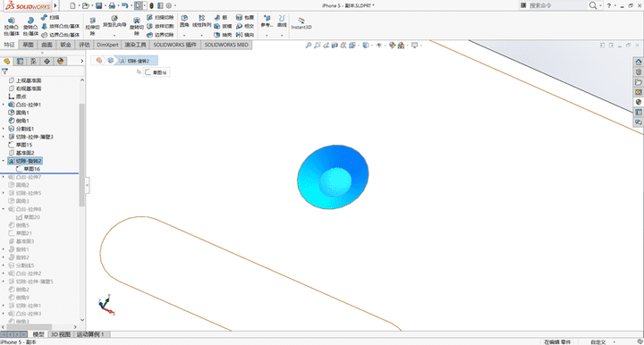Click the New document icon

click(72, 5)
